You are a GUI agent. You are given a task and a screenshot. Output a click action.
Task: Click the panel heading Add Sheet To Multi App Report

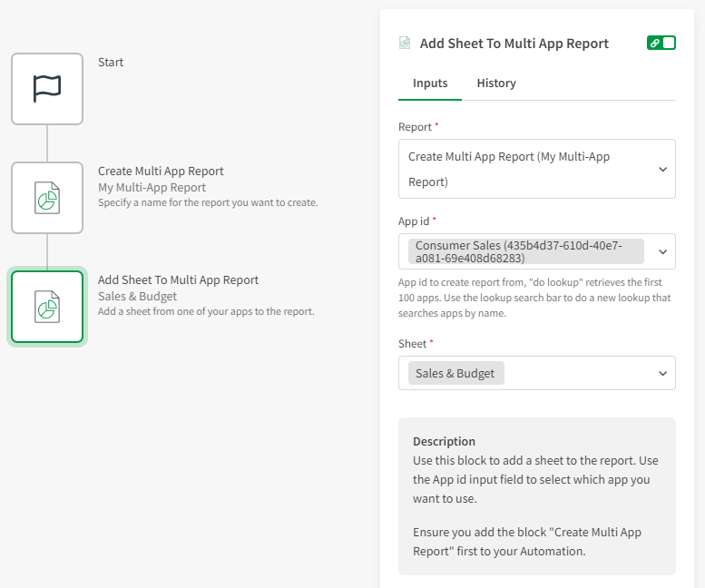(514, 44)
